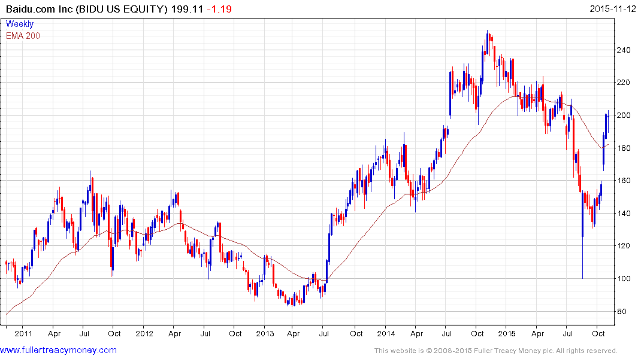Open the www.fullertreacymoney.com link

[58, 350]
